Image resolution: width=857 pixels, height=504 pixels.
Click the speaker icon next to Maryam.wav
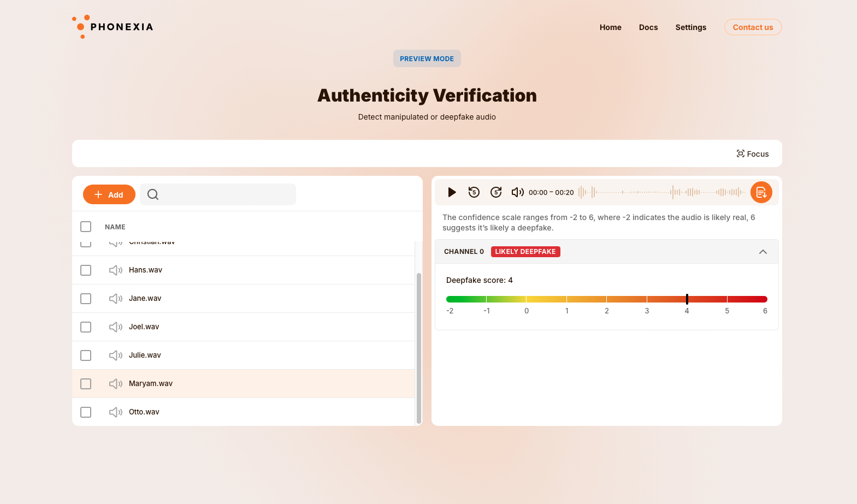(116, 384)
